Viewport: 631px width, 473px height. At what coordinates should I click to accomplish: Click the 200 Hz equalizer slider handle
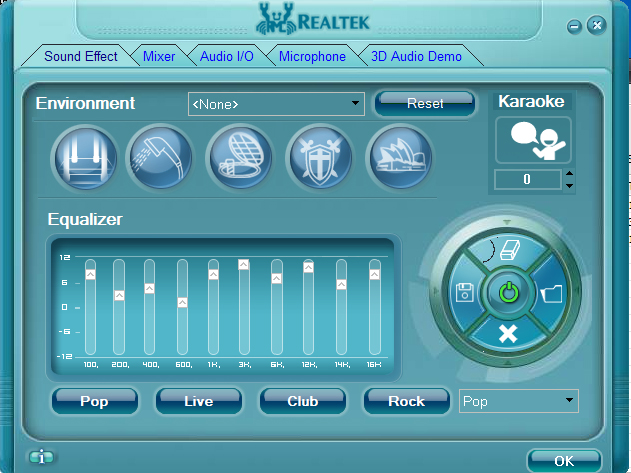(119, 295)
